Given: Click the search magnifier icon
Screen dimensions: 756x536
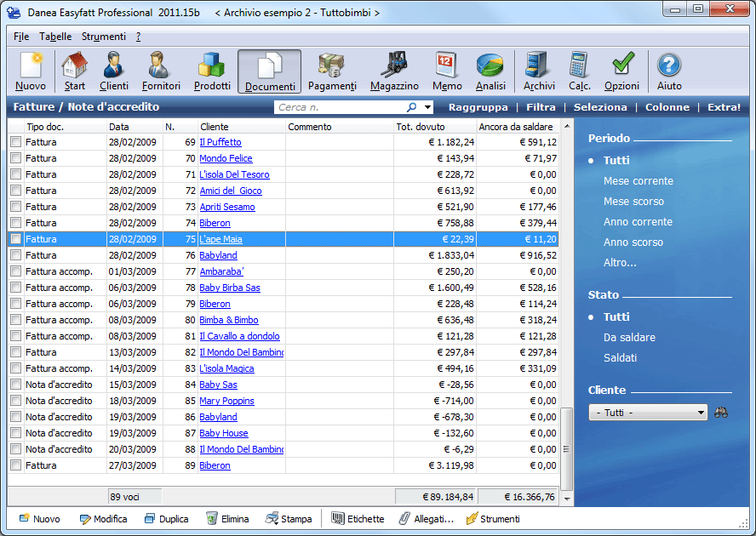Looking at the screenshot, I should 411,107.
